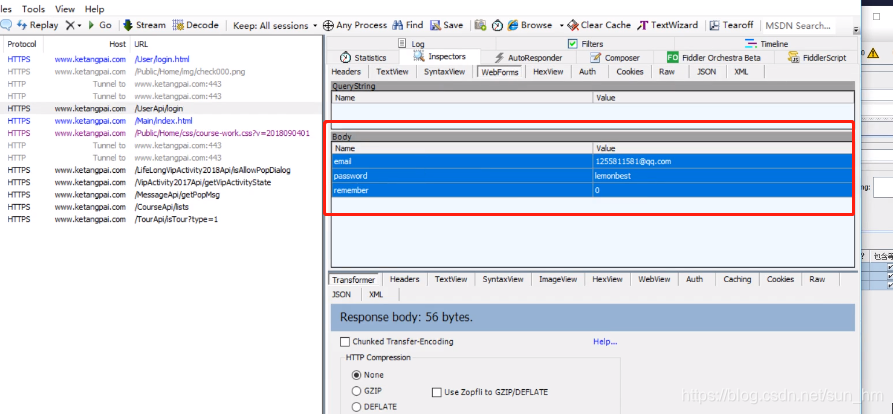The image size is (893, 414).
Task: Click the Any Process target icon
Action: coord(328,25)
